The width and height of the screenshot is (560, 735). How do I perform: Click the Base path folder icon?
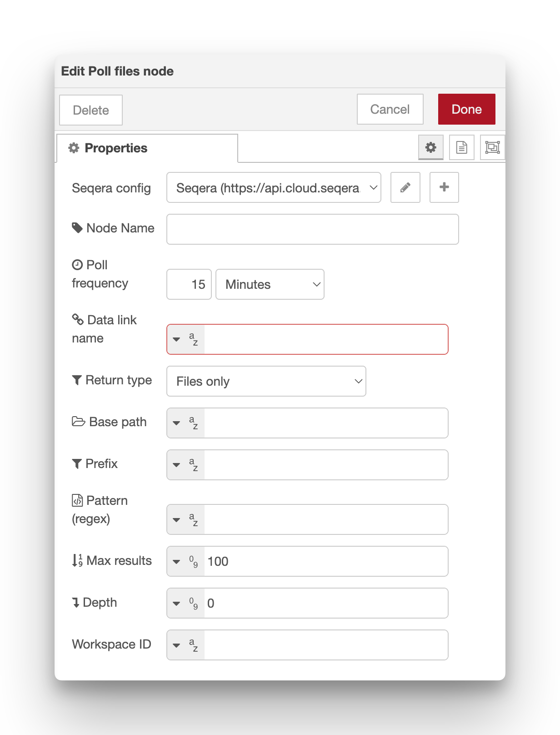[x=79, y=422]
